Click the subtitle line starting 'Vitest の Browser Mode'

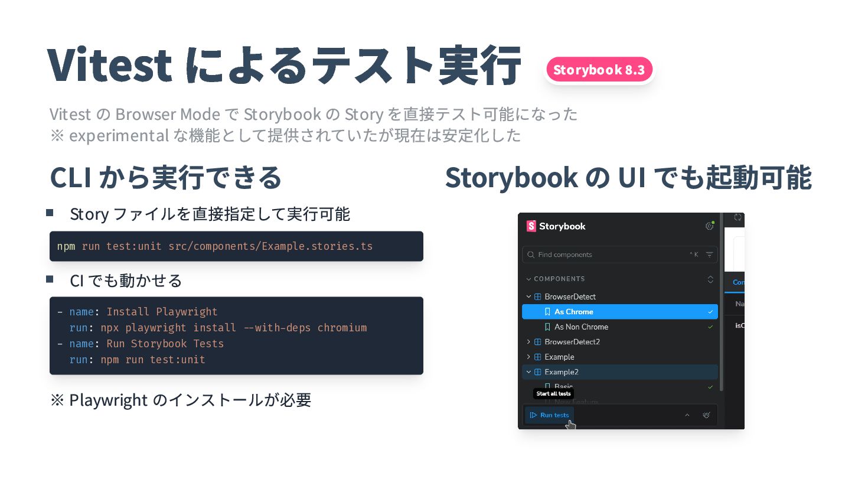[314, 114]
